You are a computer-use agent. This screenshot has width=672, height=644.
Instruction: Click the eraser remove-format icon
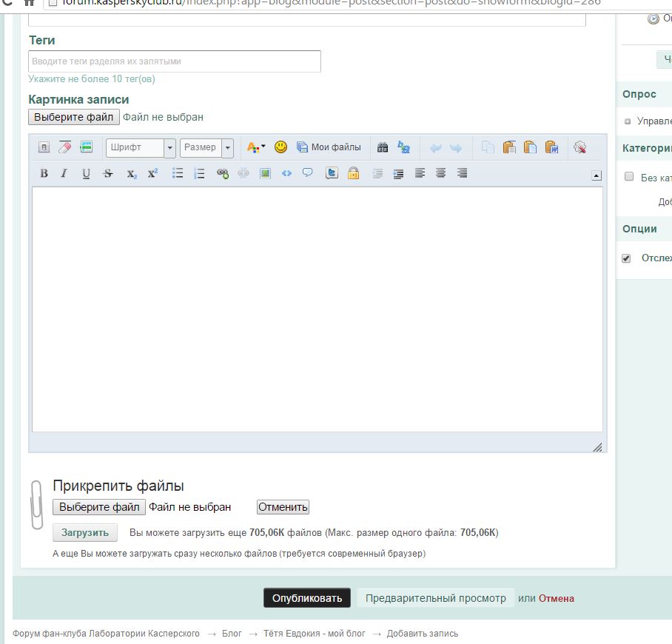(x=64, y=147)
